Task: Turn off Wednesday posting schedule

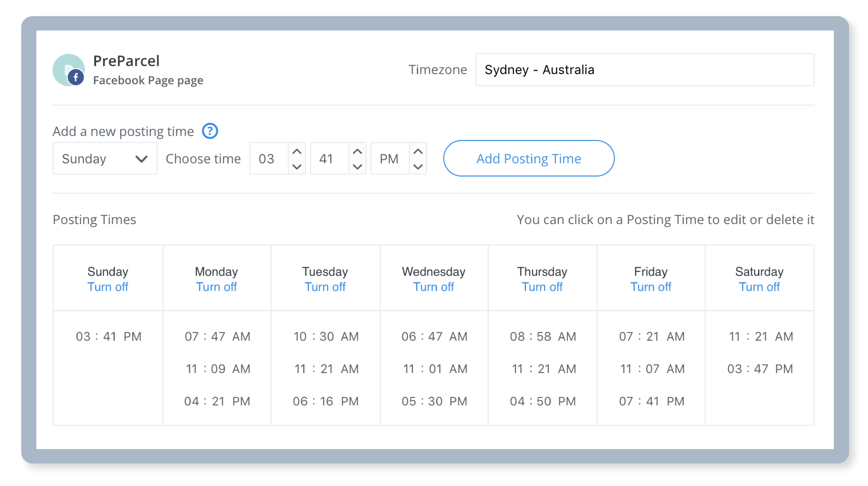Action: [433, 287]
